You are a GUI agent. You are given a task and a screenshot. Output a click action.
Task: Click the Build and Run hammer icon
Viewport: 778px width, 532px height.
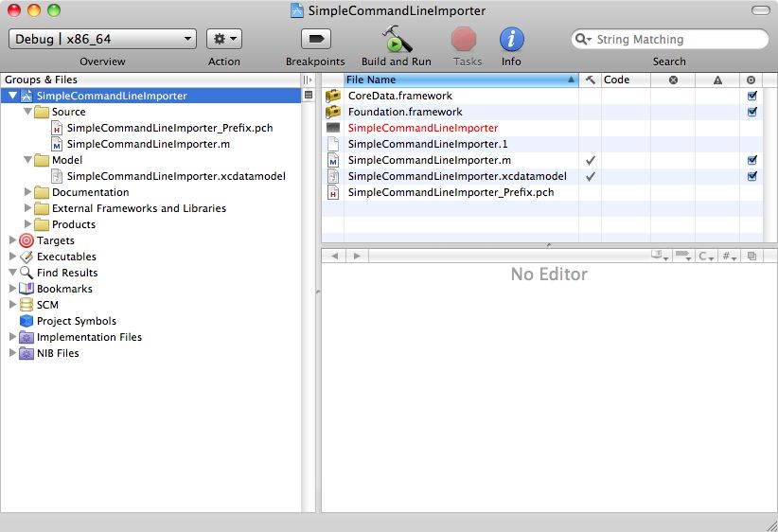[396, 40]
